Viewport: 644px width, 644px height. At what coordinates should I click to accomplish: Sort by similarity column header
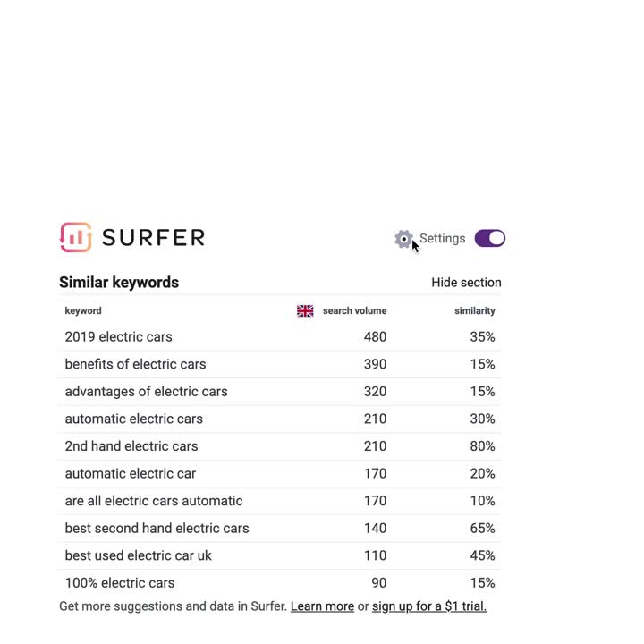[x=475, y=311]
